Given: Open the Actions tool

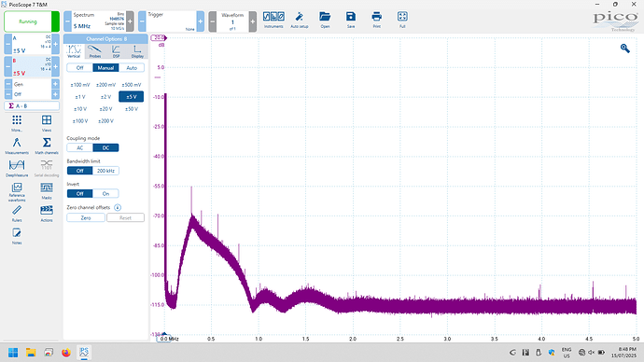Looking at the screenshot, I should 47,214.
